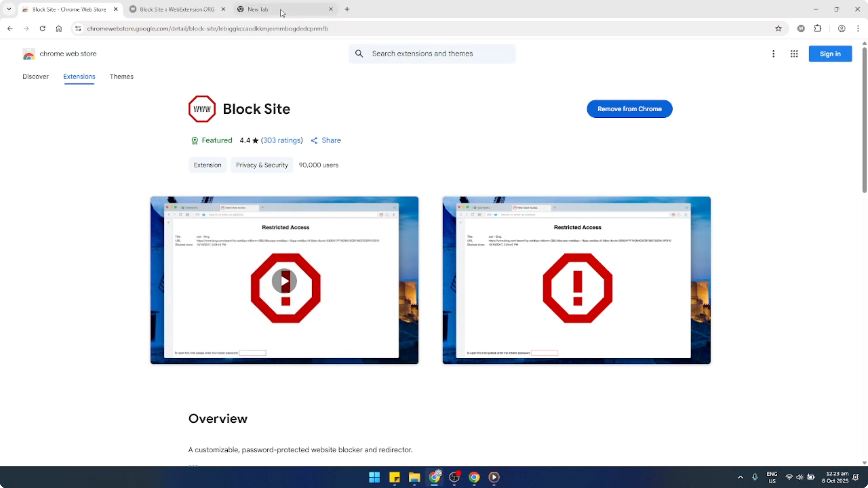Open the Chrome taskbar icon with profile badge
The height and width of the screenshot is (488, 868).
coord(434,477)
